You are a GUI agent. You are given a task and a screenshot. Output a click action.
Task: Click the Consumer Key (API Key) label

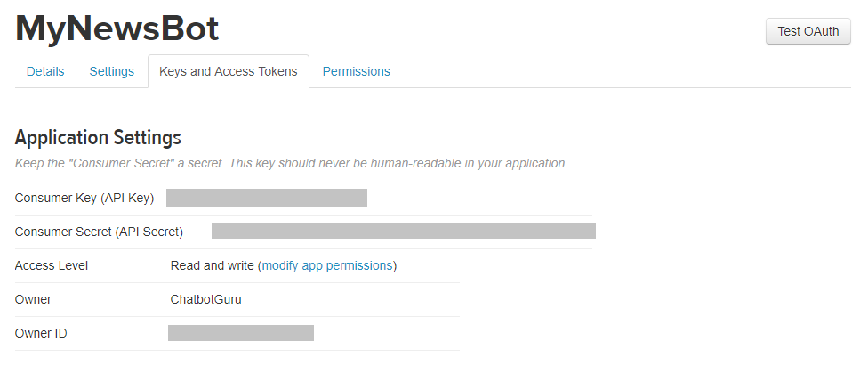tap(84, 198)
